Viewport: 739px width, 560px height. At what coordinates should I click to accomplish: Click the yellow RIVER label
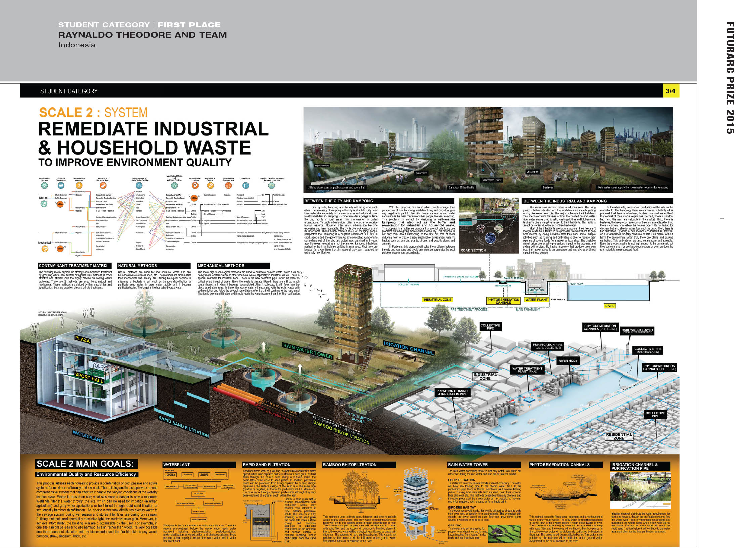coord(610,306)
